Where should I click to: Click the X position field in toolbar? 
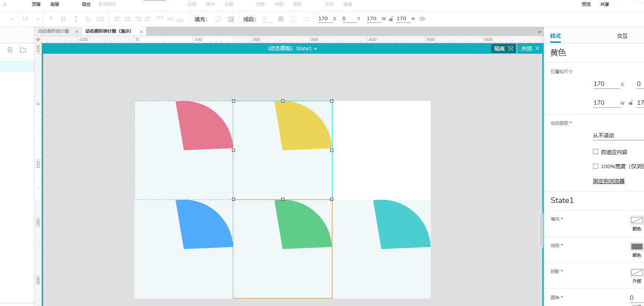[325, 18]
